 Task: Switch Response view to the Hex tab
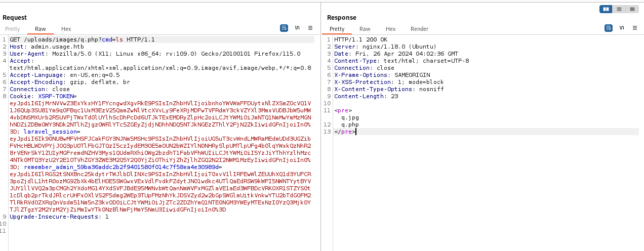[391, 29]
